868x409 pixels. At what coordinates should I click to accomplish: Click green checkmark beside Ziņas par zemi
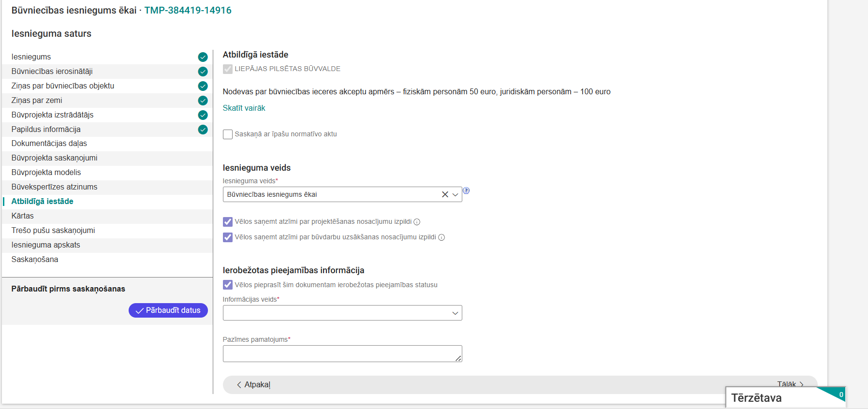(203, 101)
